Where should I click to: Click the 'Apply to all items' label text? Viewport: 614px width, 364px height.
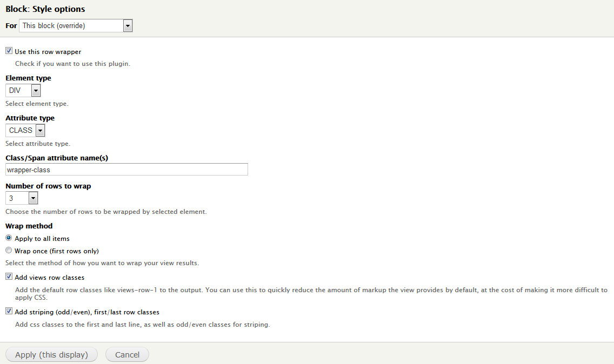click(42, 239)
